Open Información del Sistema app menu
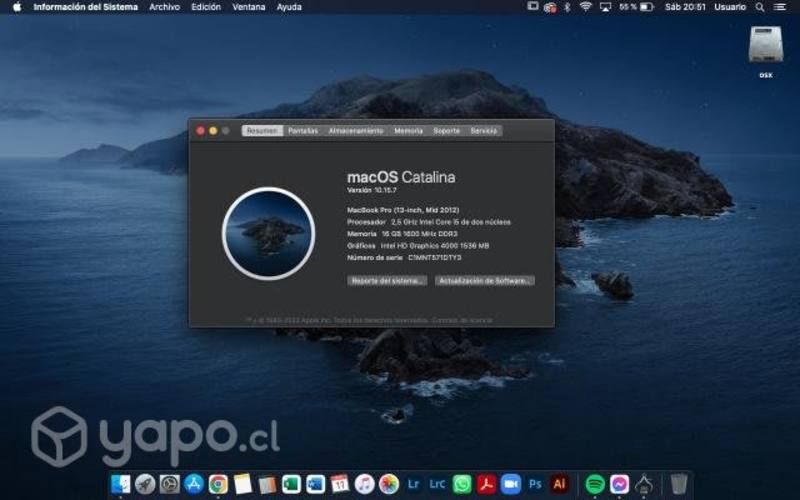This screenshot has height=500, width=800. tap(85, 7)
